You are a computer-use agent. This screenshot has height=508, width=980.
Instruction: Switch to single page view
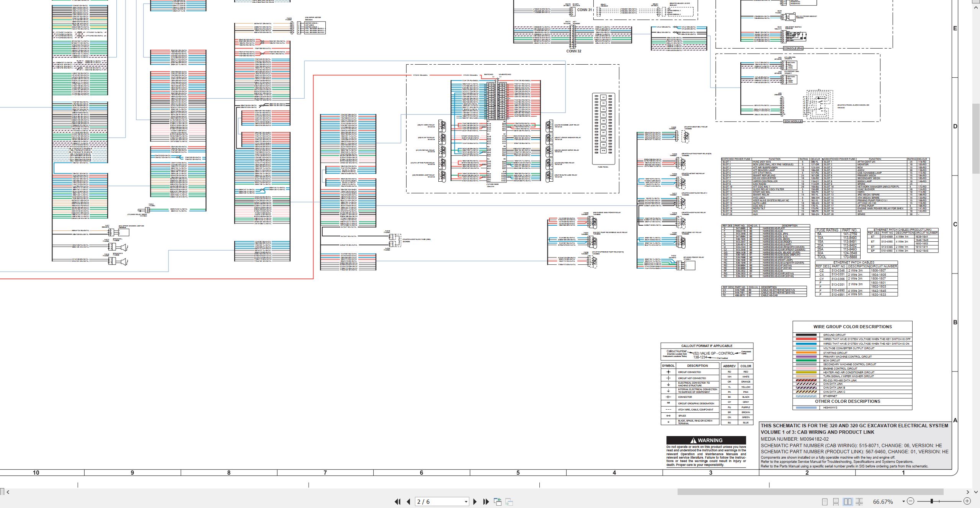click(x=825, y=501)
